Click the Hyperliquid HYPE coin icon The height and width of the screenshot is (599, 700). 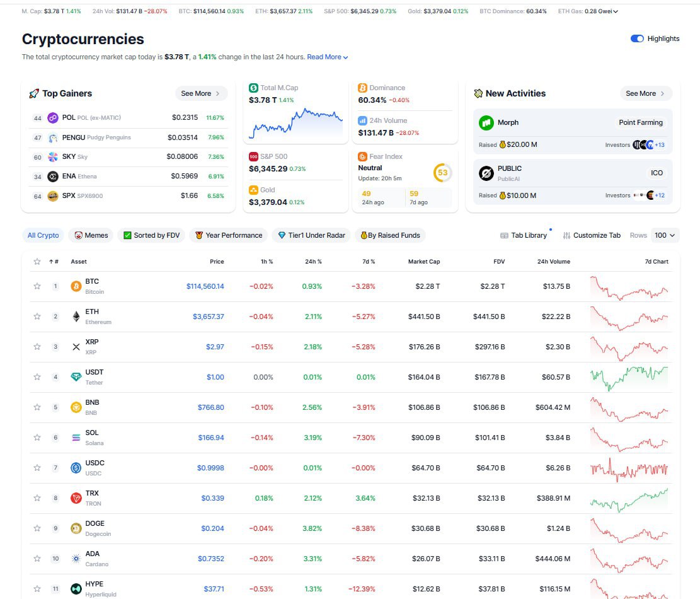76,589
